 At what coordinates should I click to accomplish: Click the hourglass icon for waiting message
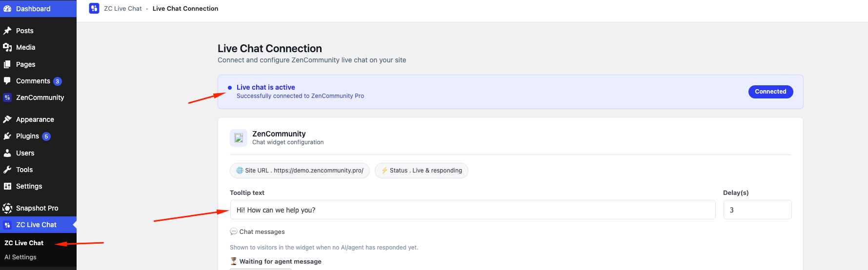(x=234, y=261)
